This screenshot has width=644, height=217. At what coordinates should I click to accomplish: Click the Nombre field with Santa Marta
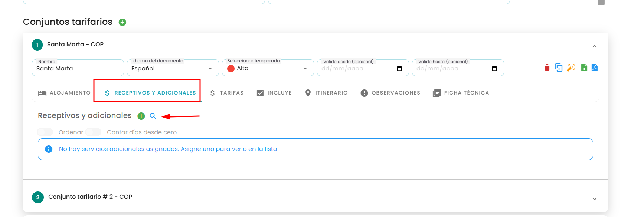coord(78,68)
